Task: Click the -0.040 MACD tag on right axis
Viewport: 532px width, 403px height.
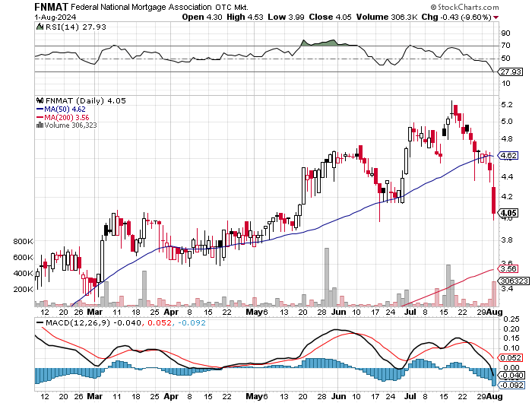Action: 510,376
